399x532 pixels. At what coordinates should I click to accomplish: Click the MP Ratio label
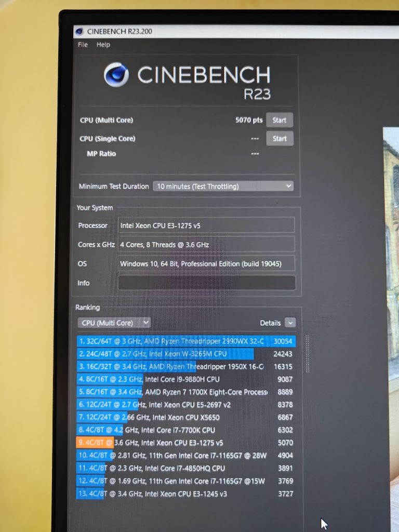[101, 154]
